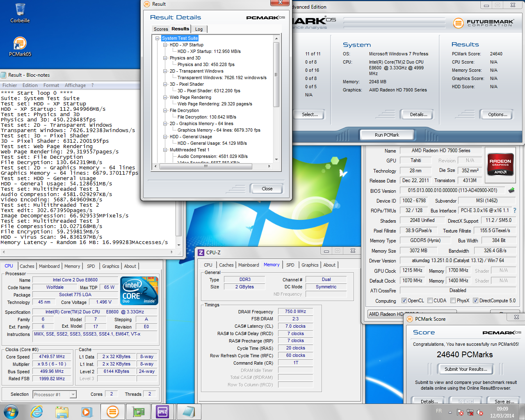
Task: Open Windows Media Player from taskbar
Action: click(87, 411)
